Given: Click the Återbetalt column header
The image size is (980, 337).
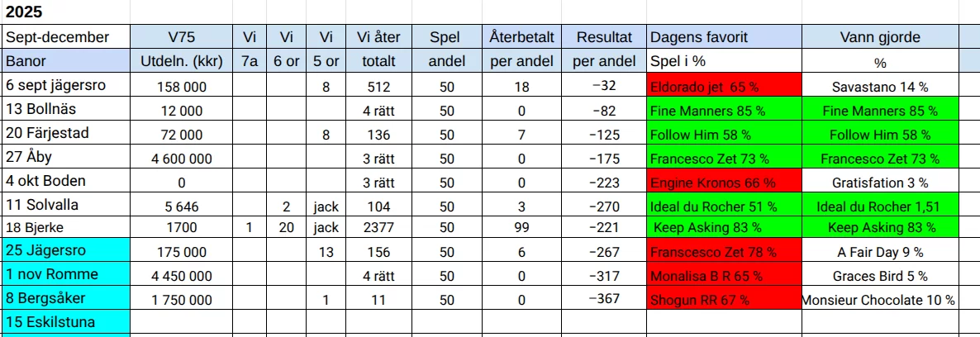Looking at the screenshot, I should click(521, 37).
